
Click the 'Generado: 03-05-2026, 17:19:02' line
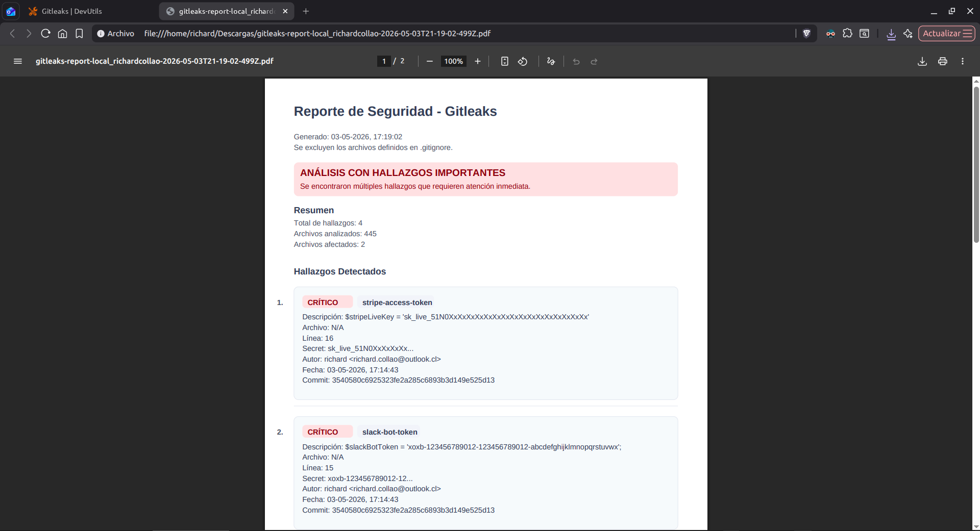click(x=348, y=137)
